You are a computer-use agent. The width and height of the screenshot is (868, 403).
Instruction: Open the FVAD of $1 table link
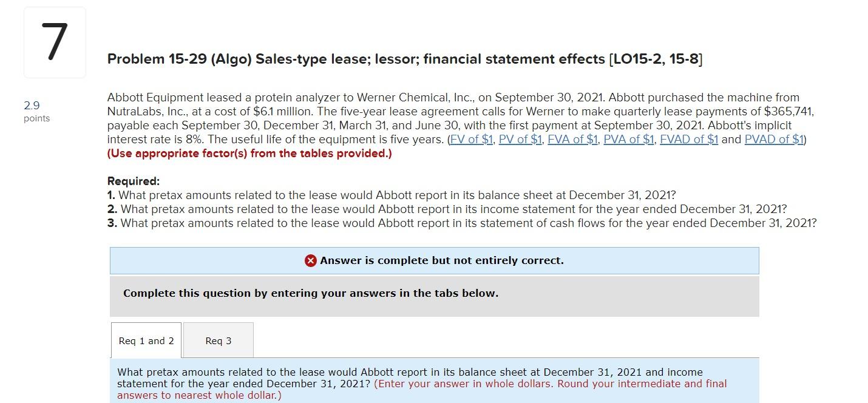pos(689,139)
